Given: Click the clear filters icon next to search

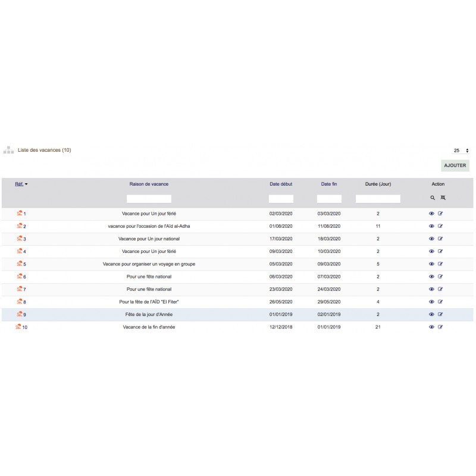Looking at the screenshot, I should (442, 198).
